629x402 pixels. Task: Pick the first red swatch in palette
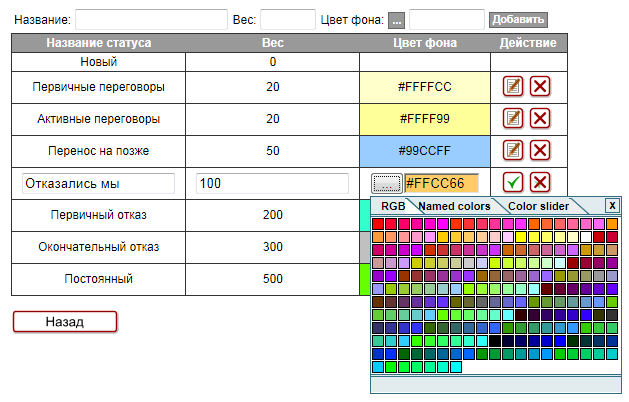pos(378,224)
